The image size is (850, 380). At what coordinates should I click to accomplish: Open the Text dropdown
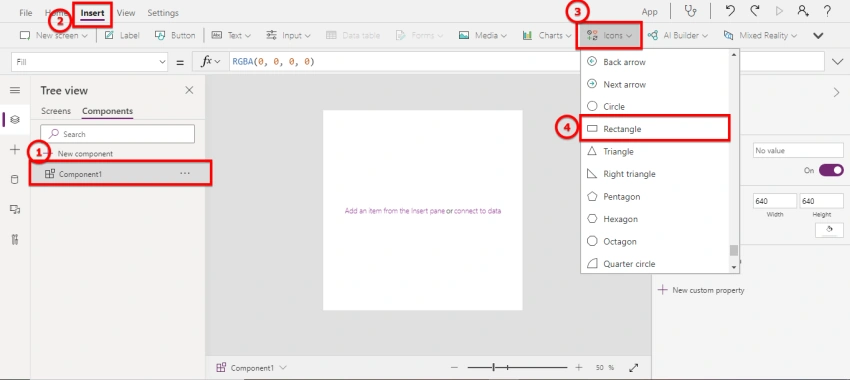coord(231,35)
